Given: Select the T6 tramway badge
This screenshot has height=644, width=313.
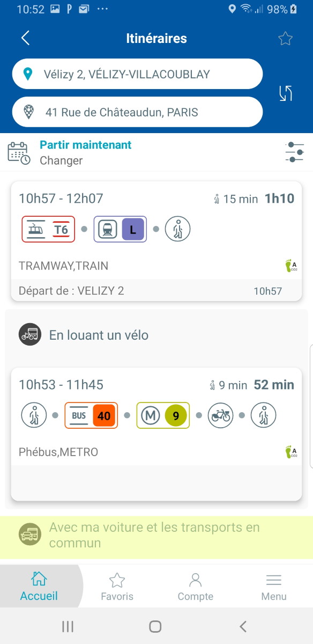Looking at the screenshot, I should (x=48, y=229).
